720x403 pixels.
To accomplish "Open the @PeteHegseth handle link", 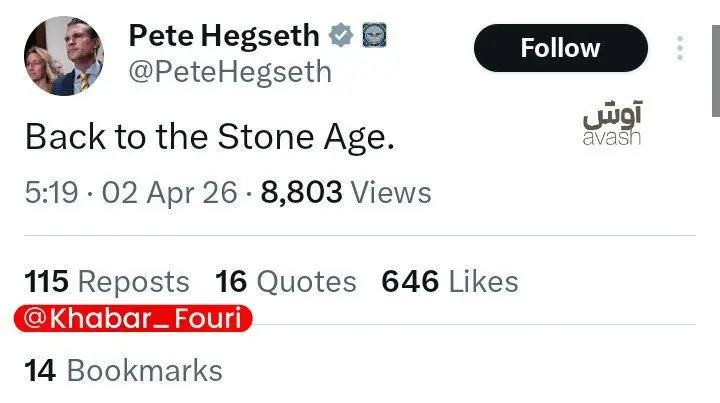I will (230, 73).
